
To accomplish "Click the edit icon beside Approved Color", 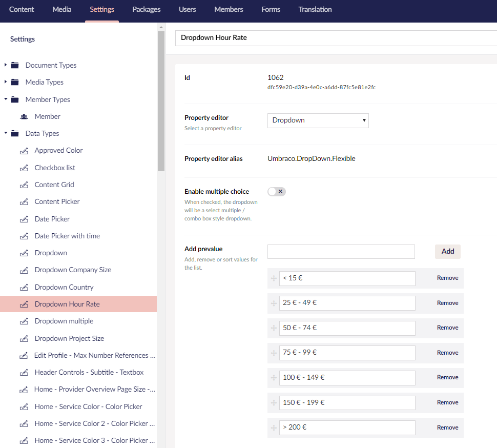I will pos(24,150).
